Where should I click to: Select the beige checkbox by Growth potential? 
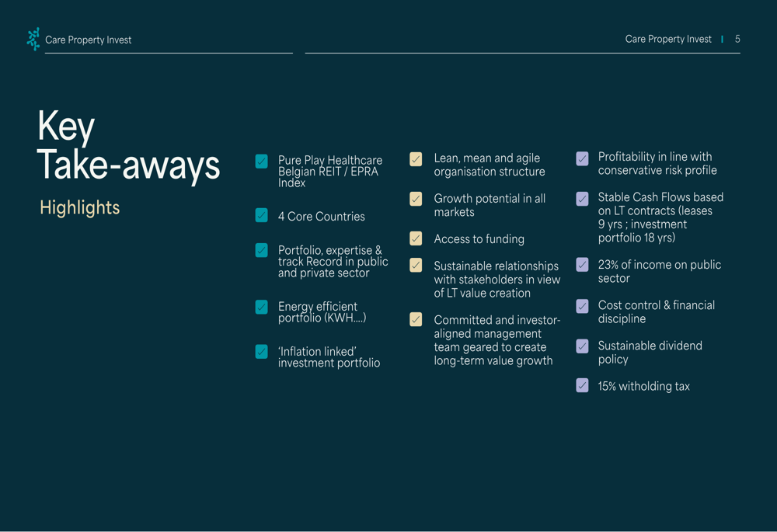[416, 200]
